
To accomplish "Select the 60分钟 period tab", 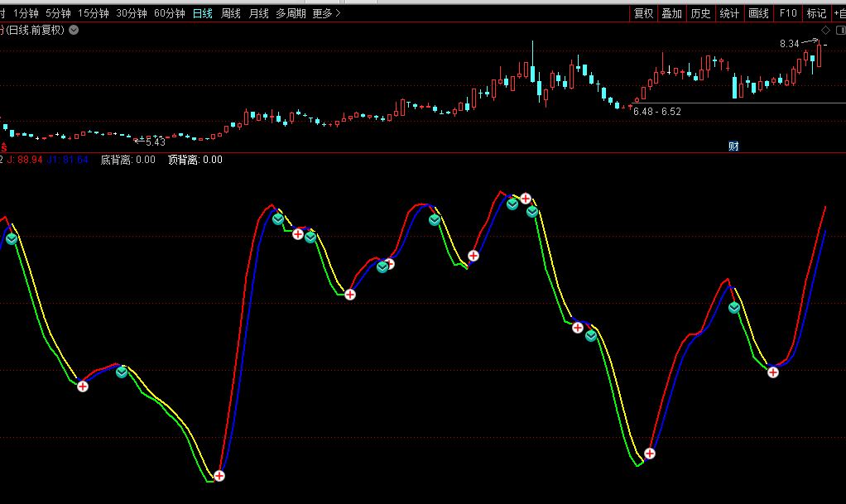I will pos(170,13).
